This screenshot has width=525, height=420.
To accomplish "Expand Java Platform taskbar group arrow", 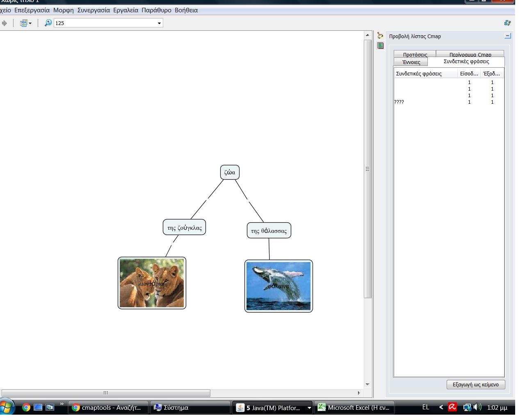I will [x=309, y=408].
